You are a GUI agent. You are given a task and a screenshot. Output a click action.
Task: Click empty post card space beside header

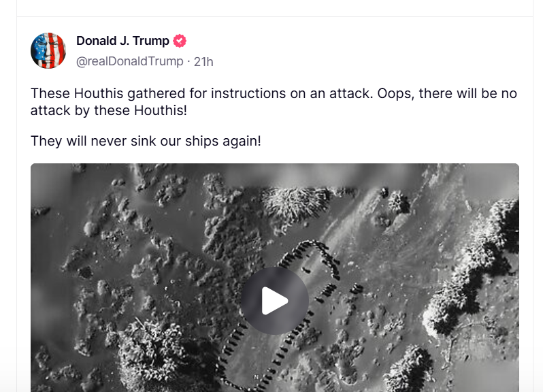(x=363, y=50)
